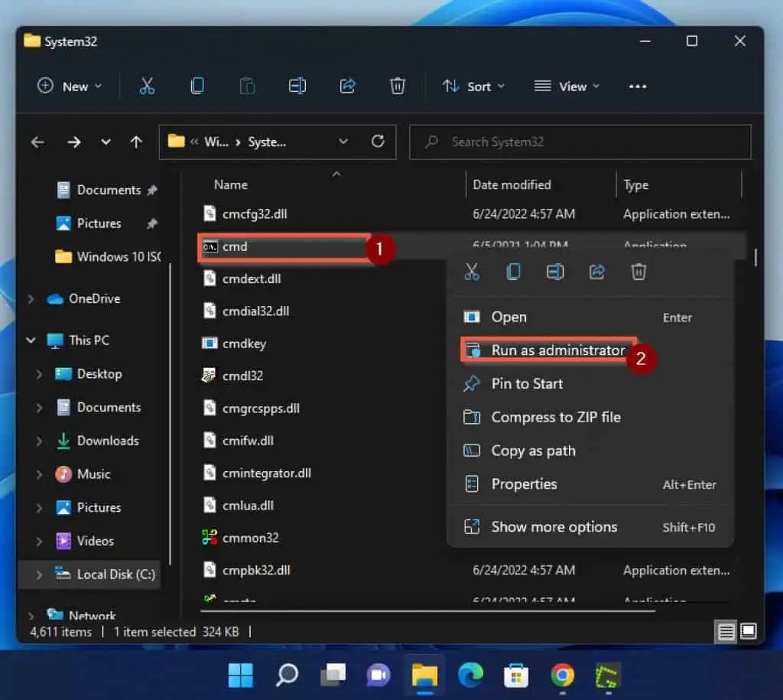Delete cmd with the context menu trash icon
Viewport: 783px width, 700px height.
[638, 272]
